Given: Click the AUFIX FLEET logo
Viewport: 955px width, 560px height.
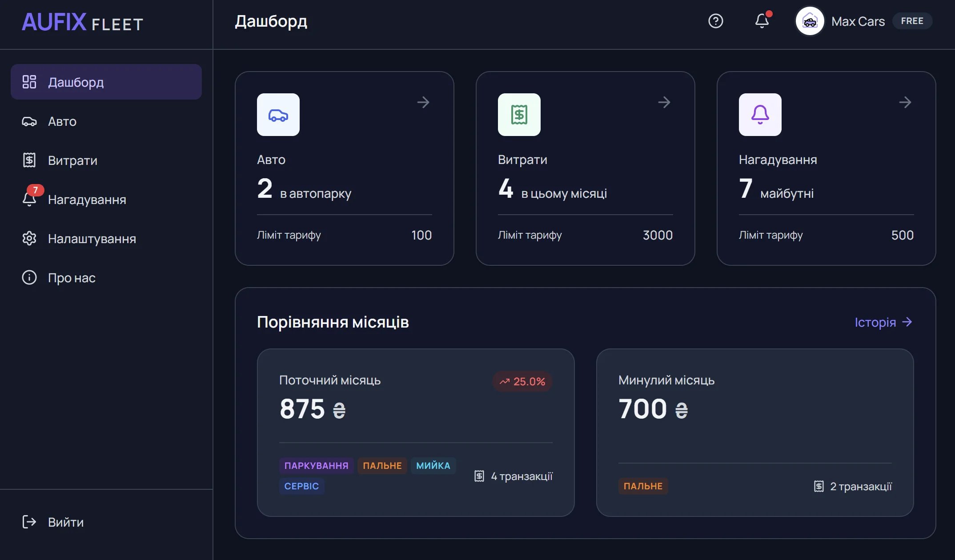Looking at the screenshot, I should [83, 22].
